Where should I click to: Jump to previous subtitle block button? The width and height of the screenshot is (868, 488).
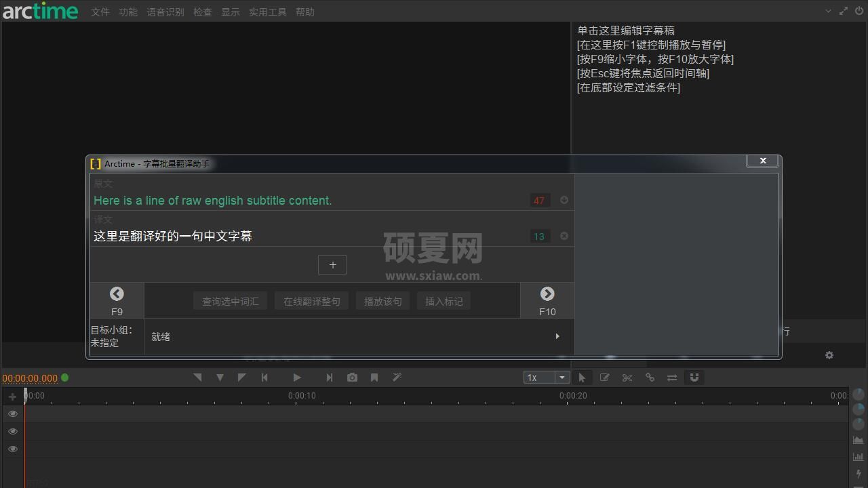264,378
